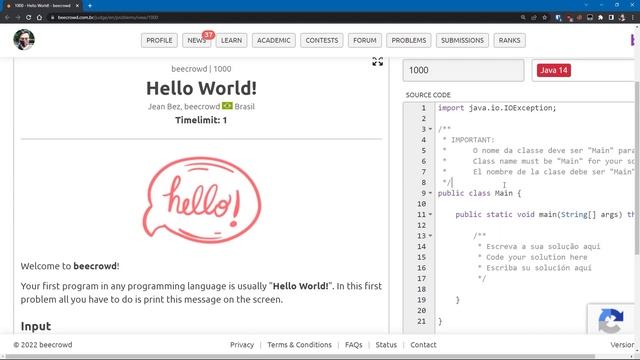
Task: Click 'Timelimit: 1' text
Action: (x=201, y=120)
